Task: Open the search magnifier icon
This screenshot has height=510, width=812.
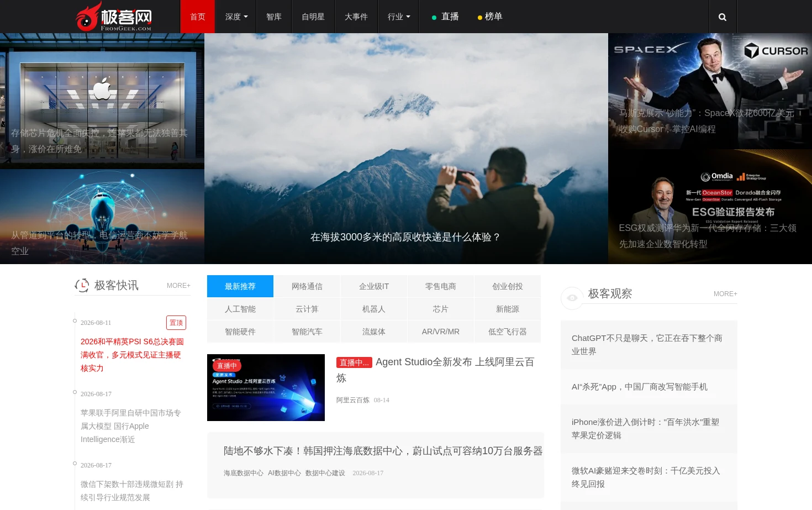Action: coord(722,17)
